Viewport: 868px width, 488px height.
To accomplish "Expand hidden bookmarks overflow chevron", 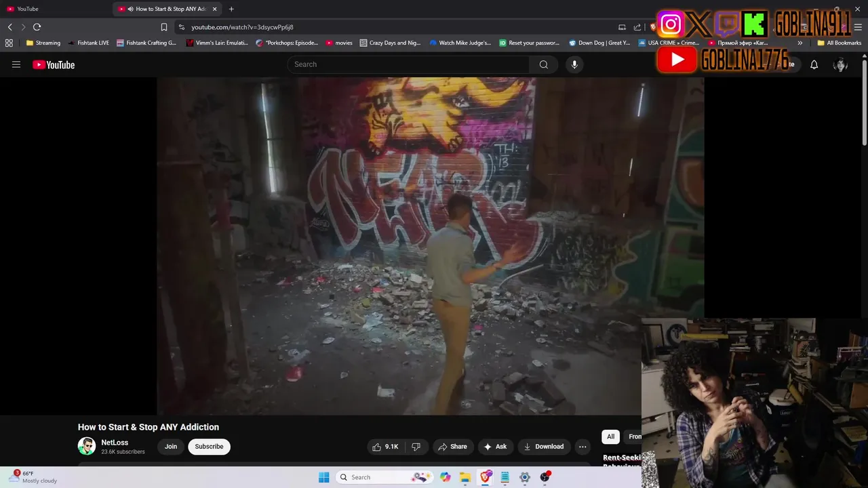I will 800,43.
